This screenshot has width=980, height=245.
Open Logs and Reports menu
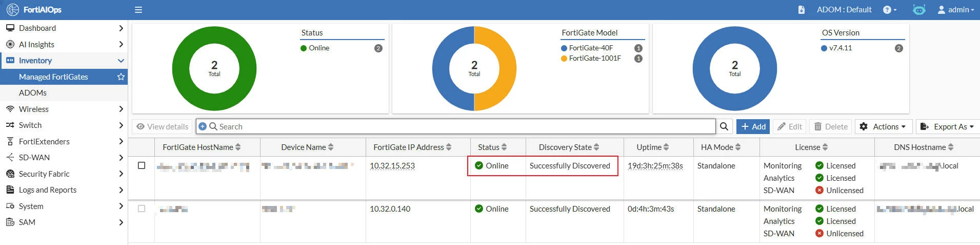[64, 190]
